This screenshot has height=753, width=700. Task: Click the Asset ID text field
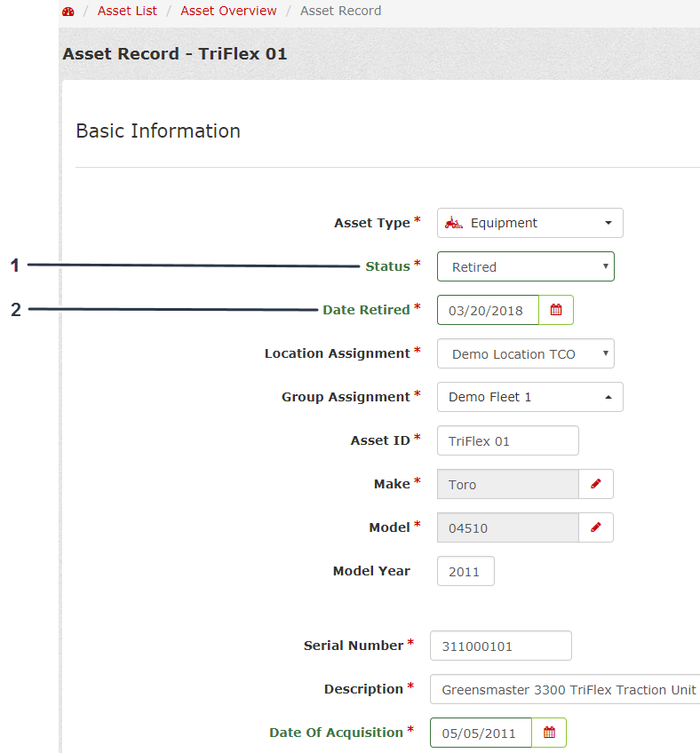tap(507, 440)
